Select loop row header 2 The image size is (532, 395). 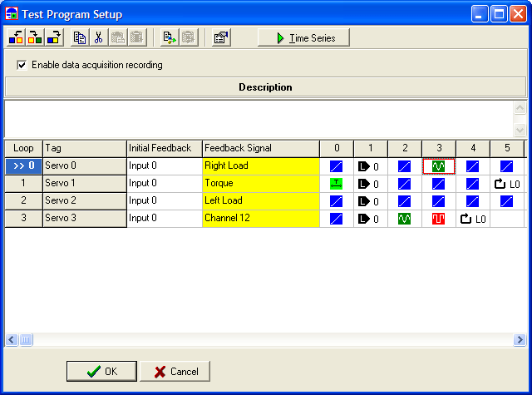24,201
